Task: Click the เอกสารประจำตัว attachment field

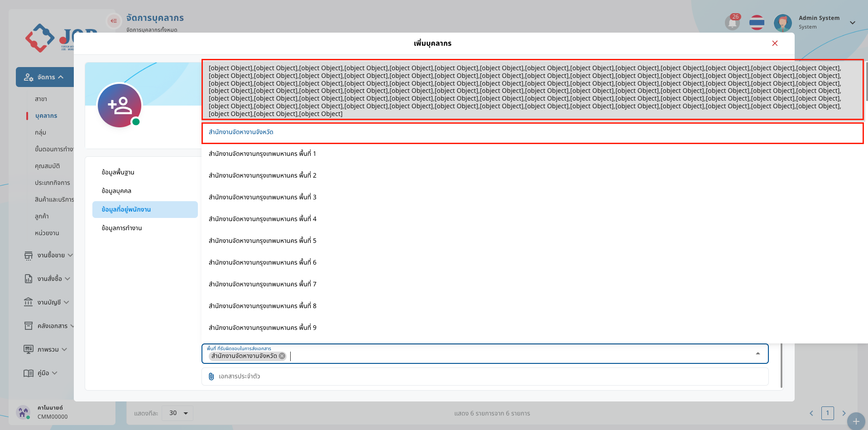Action: pos(484,377)
